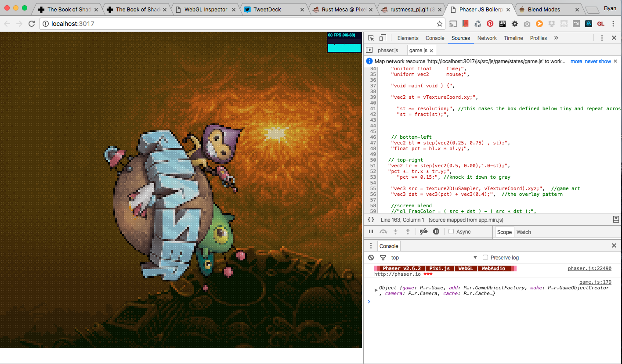Click the Dropbox extension icon

(x=552, y=24)
